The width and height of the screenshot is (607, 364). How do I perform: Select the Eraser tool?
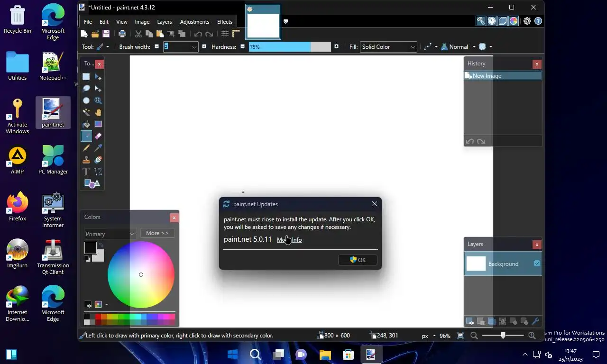[98, 136]
